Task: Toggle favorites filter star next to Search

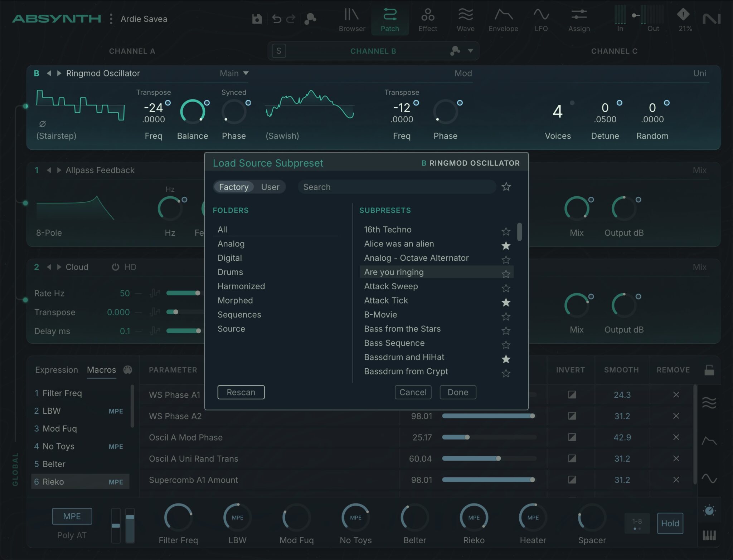Action: [506, 186]
